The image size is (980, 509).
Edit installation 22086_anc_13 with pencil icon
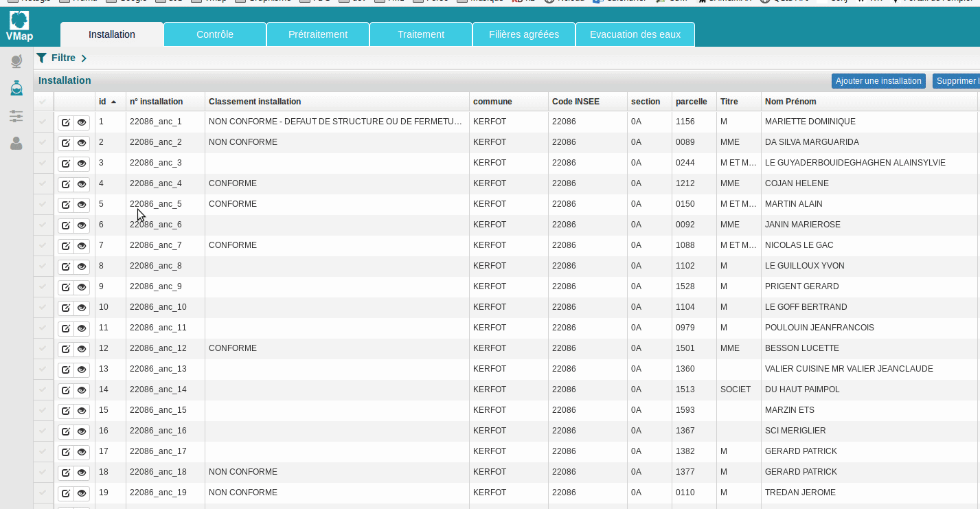click(x=66, y=370)
